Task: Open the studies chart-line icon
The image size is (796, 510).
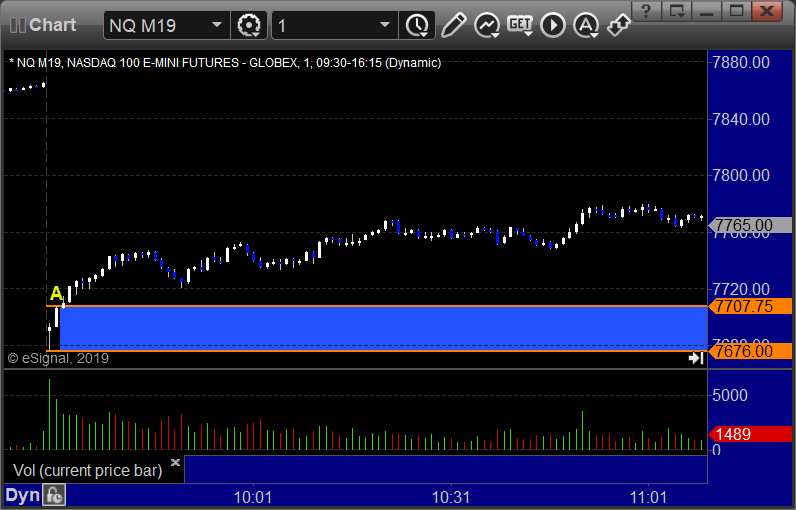Action: point(487,25)
